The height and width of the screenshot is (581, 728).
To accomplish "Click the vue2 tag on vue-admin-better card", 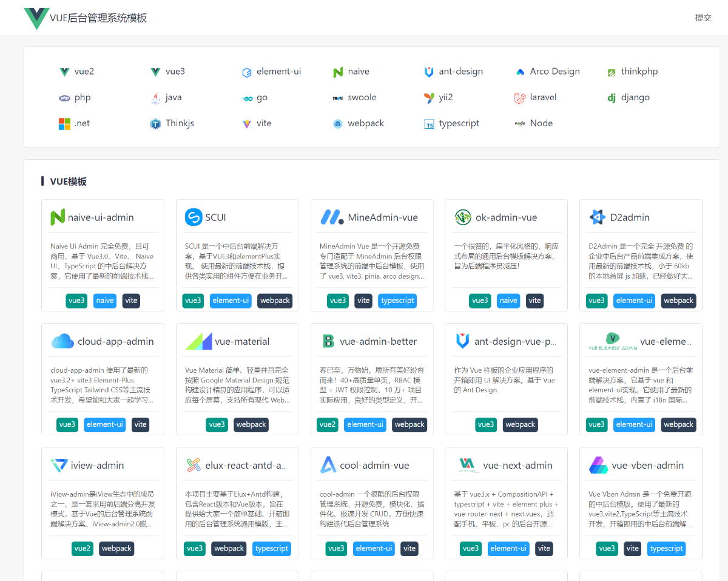I will 328,424.
